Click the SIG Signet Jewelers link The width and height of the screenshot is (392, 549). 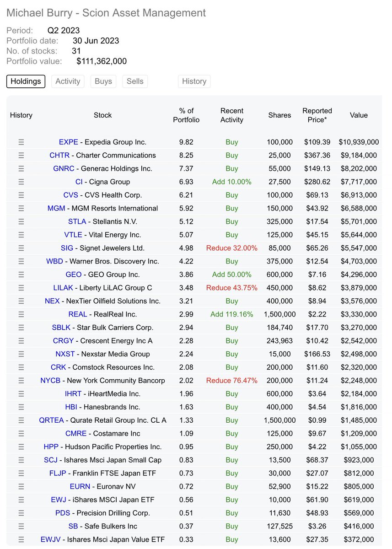[x=67, y=248]
